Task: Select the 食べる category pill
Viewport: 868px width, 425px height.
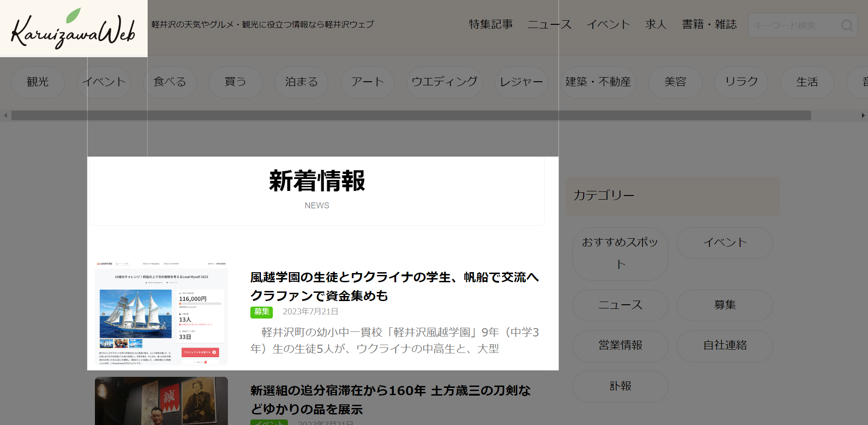Action: click(170, 82)
